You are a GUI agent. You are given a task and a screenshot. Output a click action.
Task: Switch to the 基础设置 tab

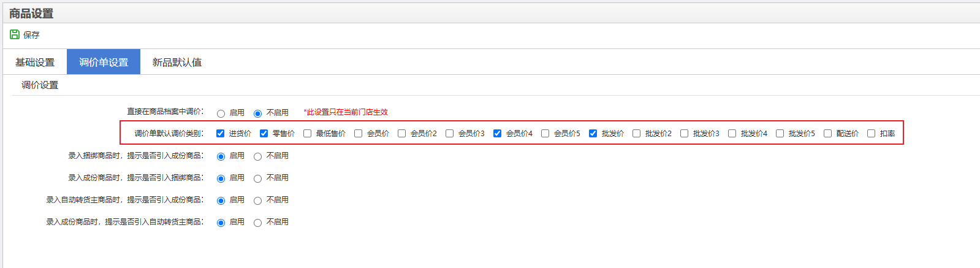click(35, 62)
